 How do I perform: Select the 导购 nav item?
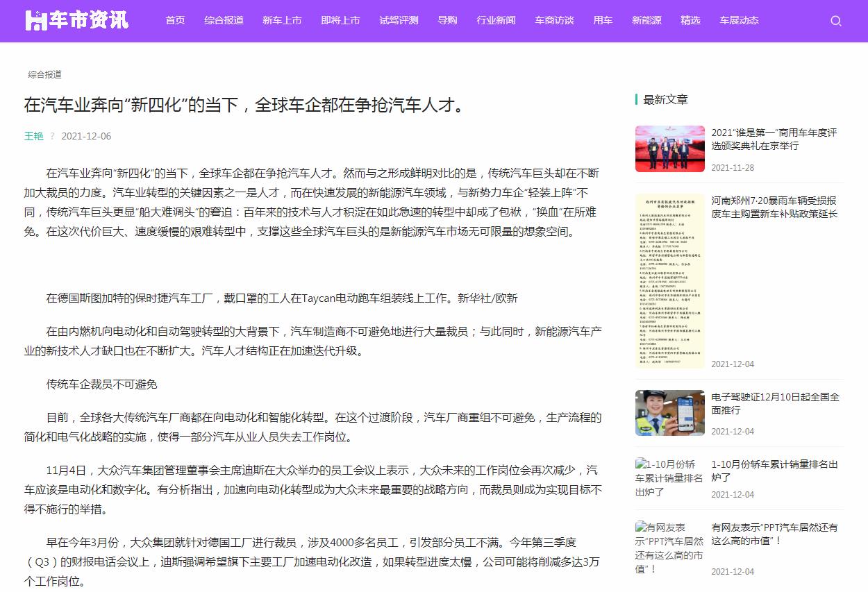pyautogui.click(x=447, y=20)
